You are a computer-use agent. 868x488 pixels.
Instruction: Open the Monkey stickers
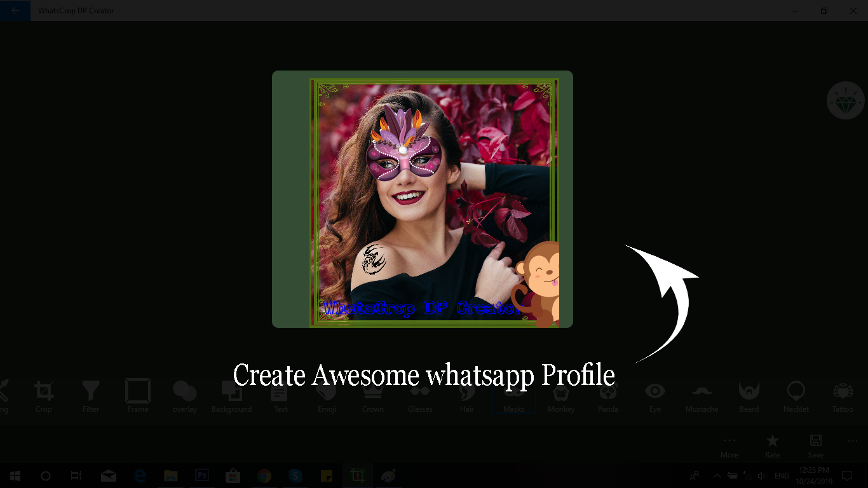coord(561,397)
